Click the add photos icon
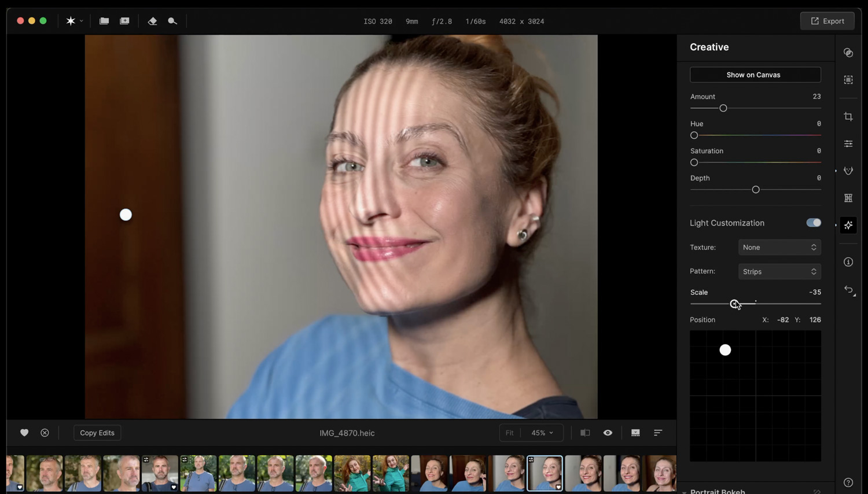868x494 pixels. point(124,21)
